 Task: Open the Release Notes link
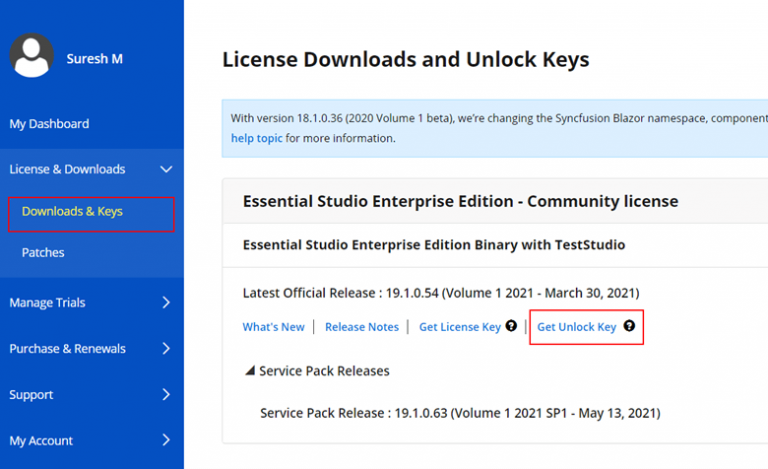(361, 327)
